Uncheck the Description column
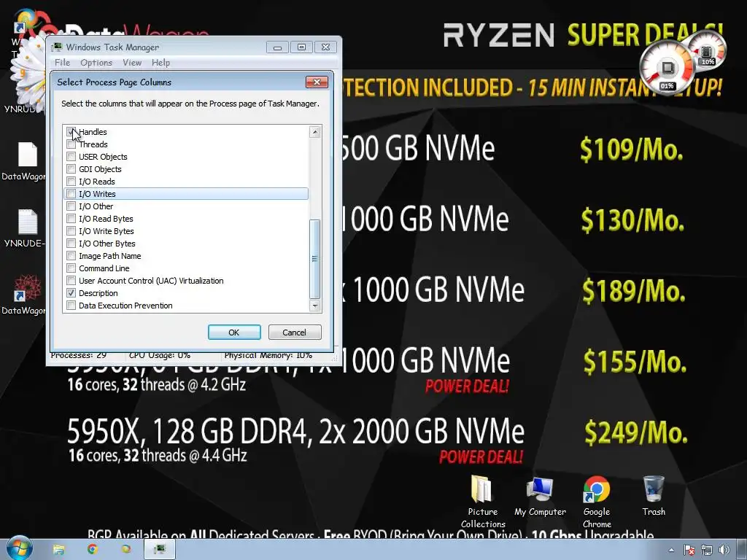Viewport: 747px width, 560px height. 71,293
